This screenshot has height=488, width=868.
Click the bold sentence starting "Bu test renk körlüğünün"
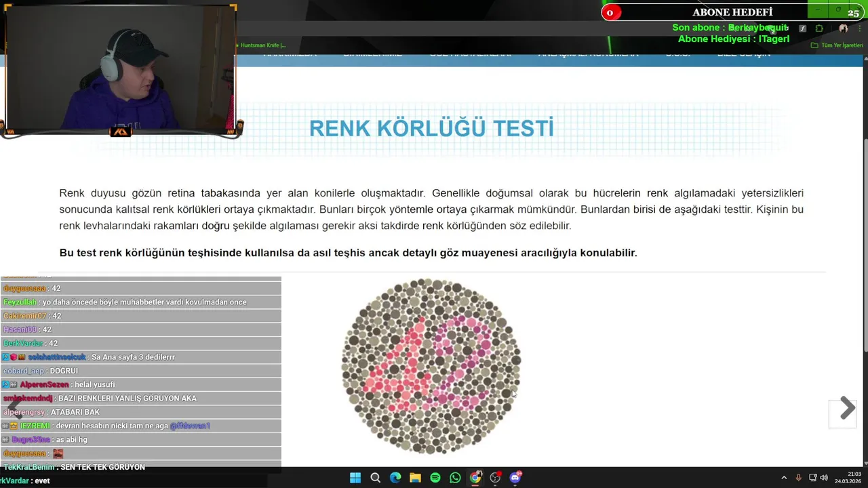pos(348,253)
